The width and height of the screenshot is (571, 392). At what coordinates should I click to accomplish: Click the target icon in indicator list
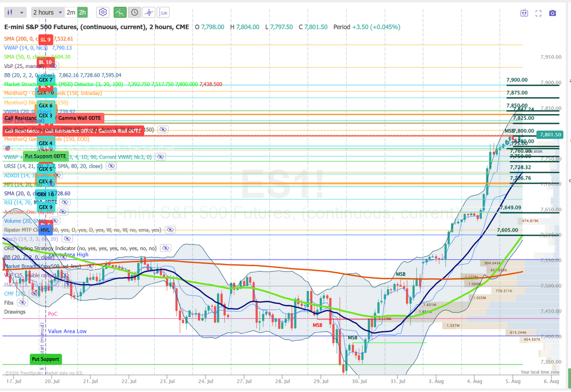coord(7,148)
